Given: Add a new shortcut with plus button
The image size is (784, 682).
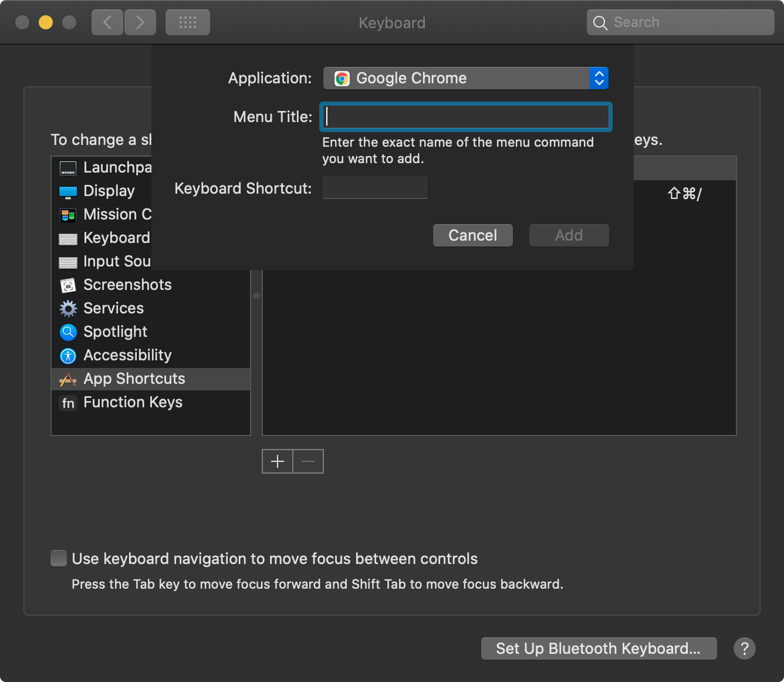Looking at the screenshot, I should 278,461.
